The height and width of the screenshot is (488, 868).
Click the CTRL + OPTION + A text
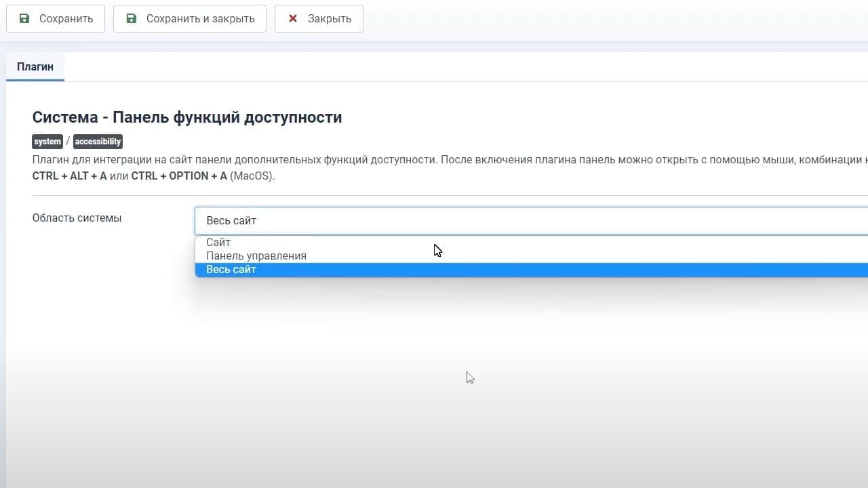(179, 176)
